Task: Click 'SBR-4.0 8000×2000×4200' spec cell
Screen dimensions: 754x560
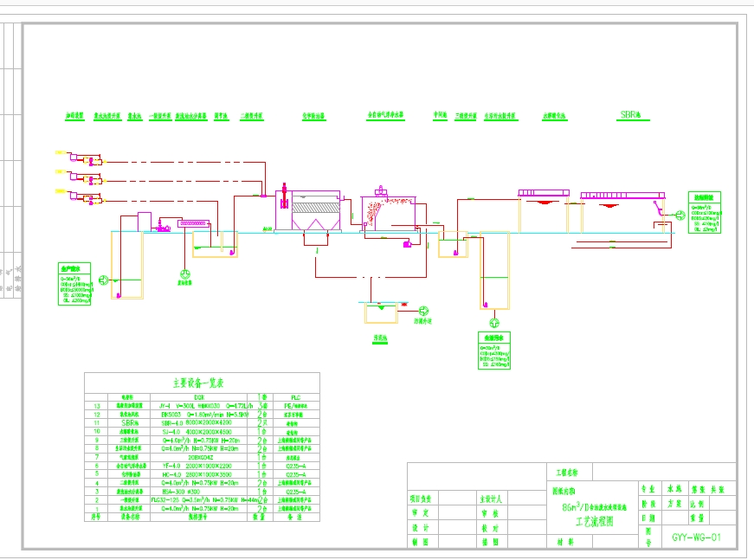Action: coord(197,423)
